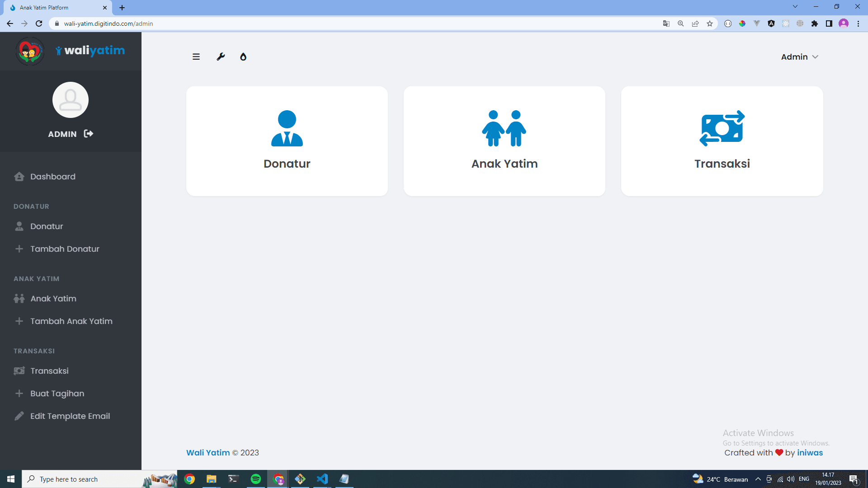Open the browser extensions puzzle icon
868x488 pixels.
click(x=815, y=23)
